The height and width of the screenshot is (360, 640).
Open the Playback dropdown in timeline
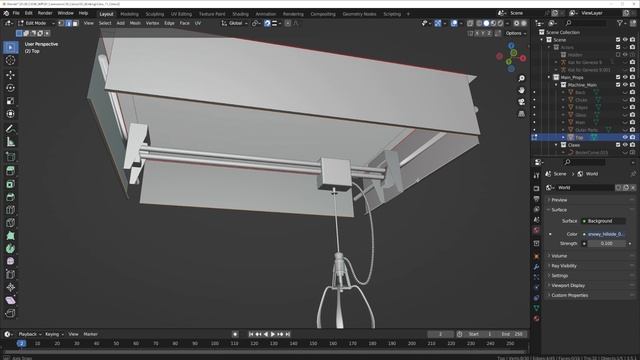pos(30,334)
